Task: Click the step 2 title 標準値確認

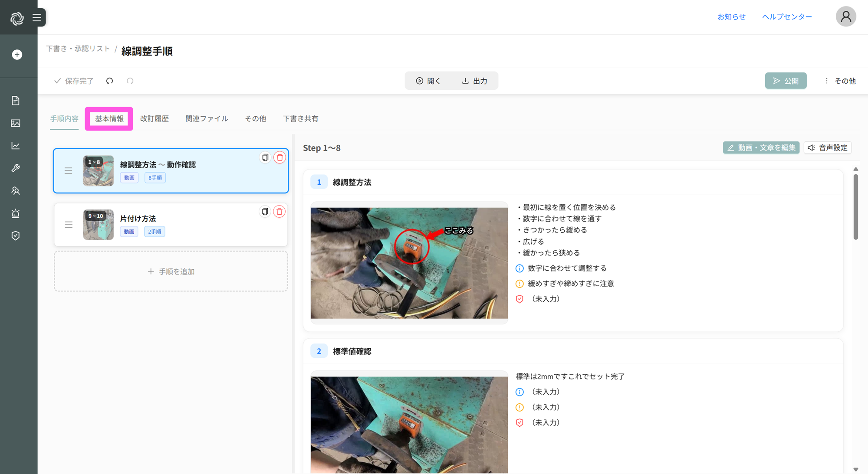Action: pos(352,352)
